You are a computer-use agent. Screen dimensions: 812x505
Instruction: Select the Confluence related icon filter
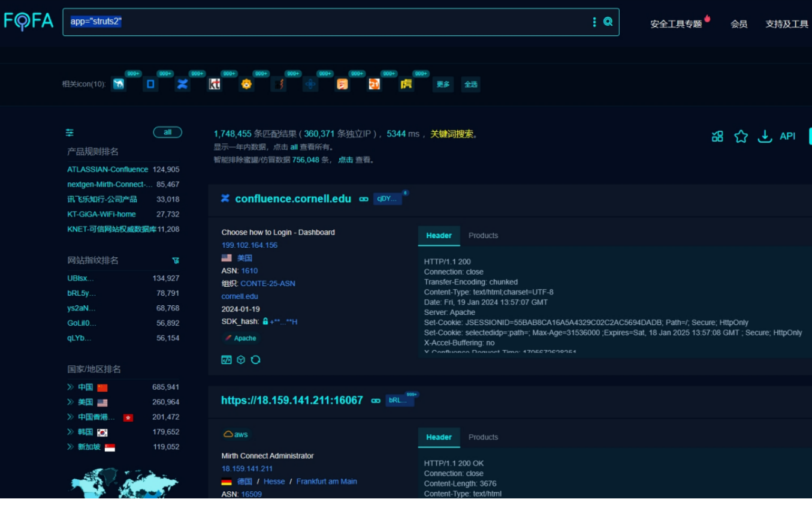point(182,84)
